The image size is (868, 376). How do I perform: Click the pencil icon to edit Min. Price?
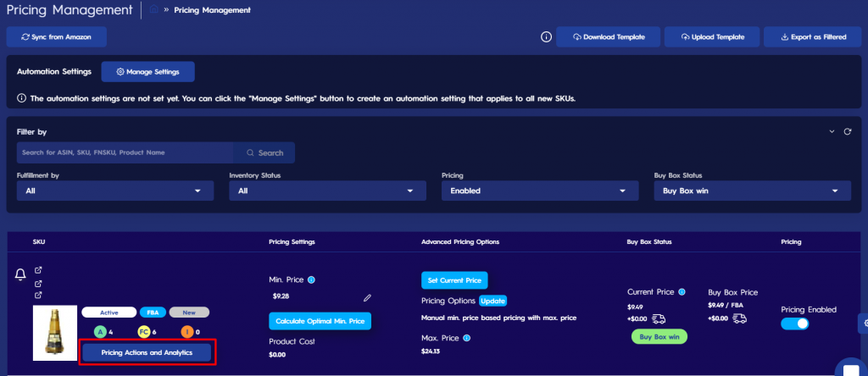[x=367, y=298]
